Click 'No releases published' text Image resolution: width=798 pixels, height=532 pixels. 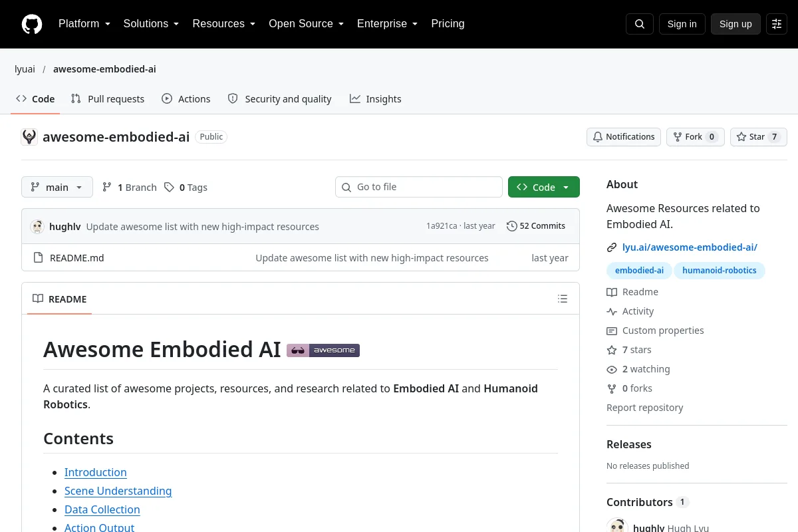coord(648,466)
